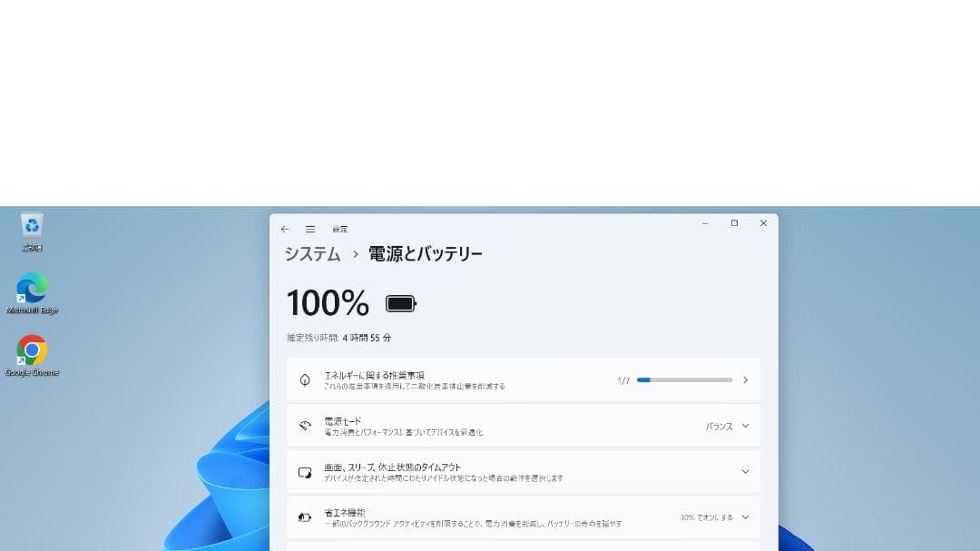Click the 設定 window title text
Image resolution: width=980 pixels, height=551 pixels.
tap(340, 230)
